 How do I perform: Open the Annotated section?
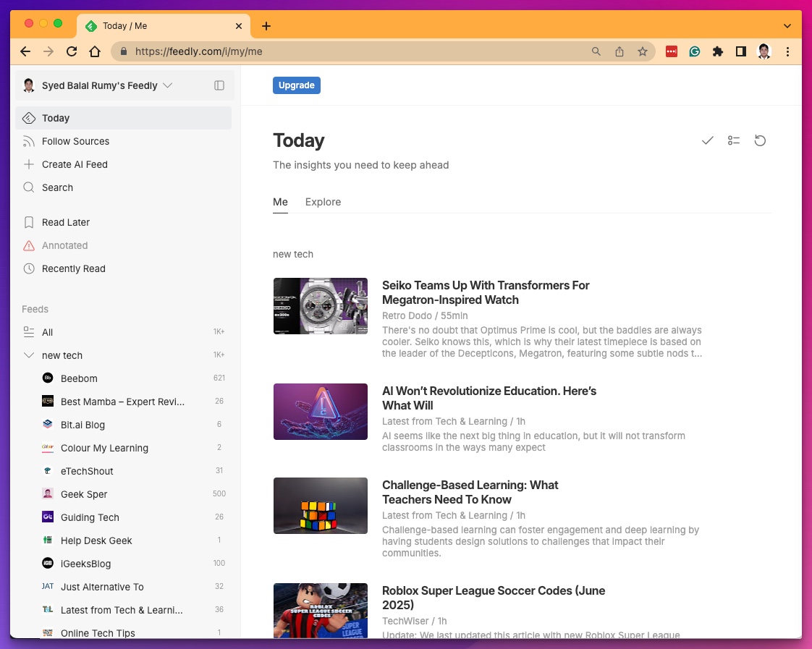point(63,245)
